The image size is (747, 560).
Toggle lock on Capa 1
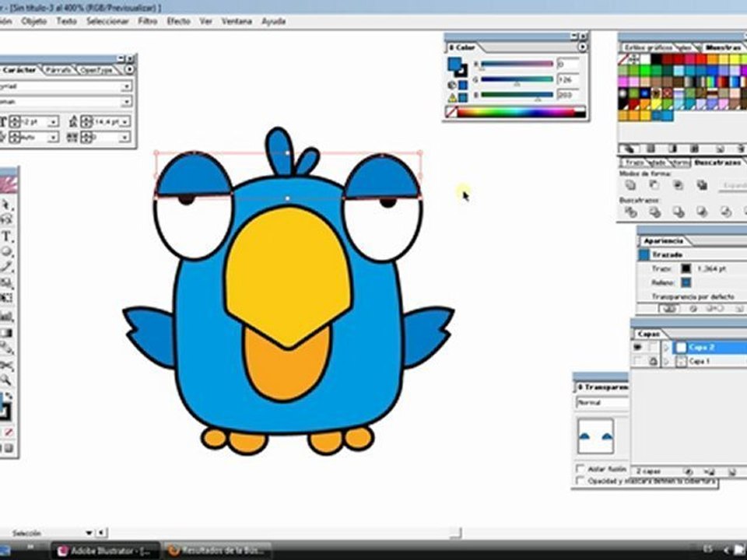coord(653,362)
